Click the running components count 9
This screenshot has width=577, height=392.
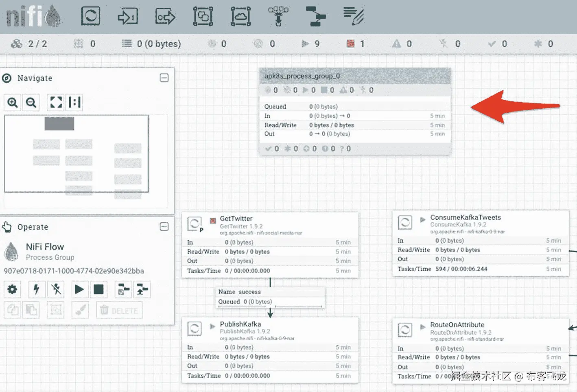[x=310, y=44]
